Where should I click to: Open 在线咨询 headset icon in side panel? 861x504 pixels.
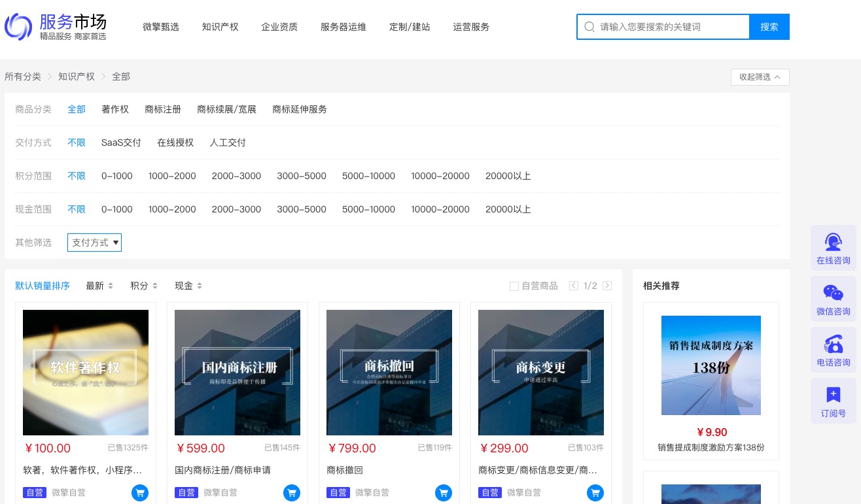(834, 242)
